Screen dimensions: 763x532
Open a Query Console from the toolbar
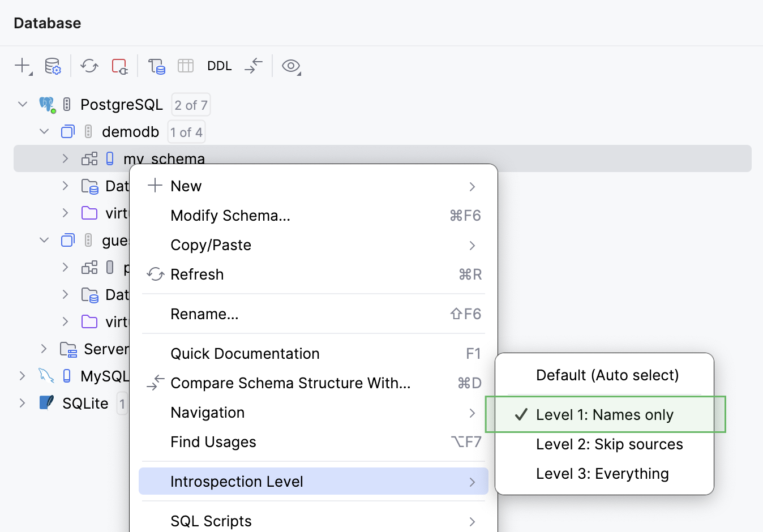click(x=157, y=66)
